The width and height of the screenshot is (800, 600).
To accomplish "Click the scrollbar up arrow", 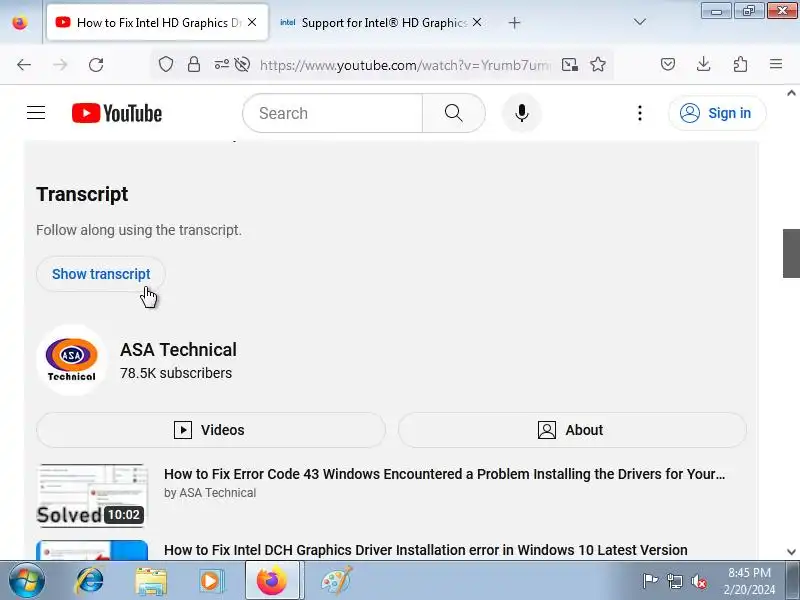I will (x=791, y=93).
